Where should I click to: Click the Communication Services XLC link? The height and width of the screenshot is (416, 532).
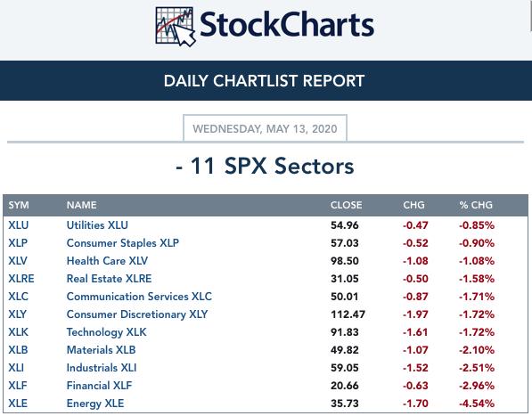pos(139,297)
